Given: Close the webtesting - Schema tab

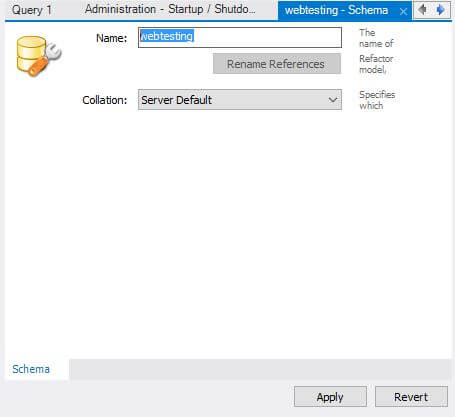Looking at the screenshot, I should 403,12.
